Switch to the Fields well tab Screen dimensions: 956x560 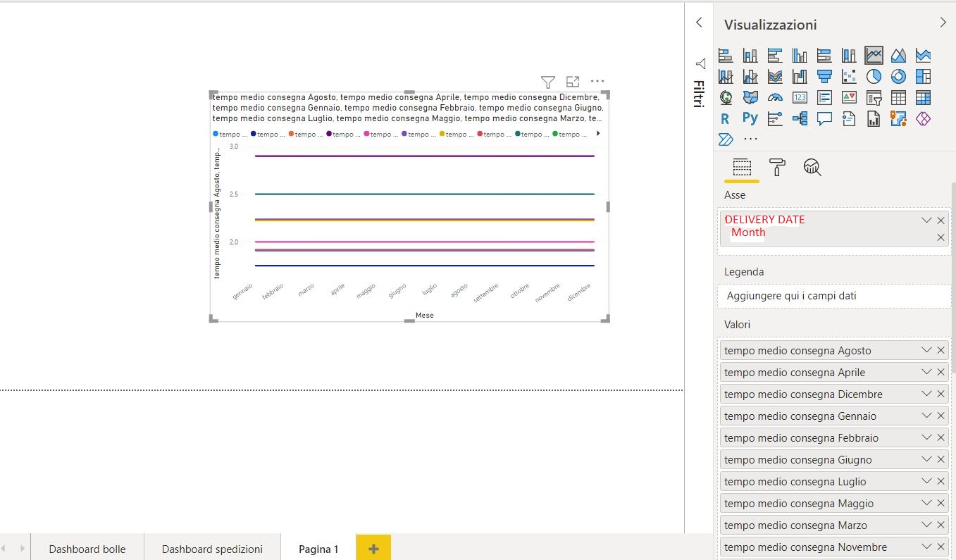click(x=742, y=168)
